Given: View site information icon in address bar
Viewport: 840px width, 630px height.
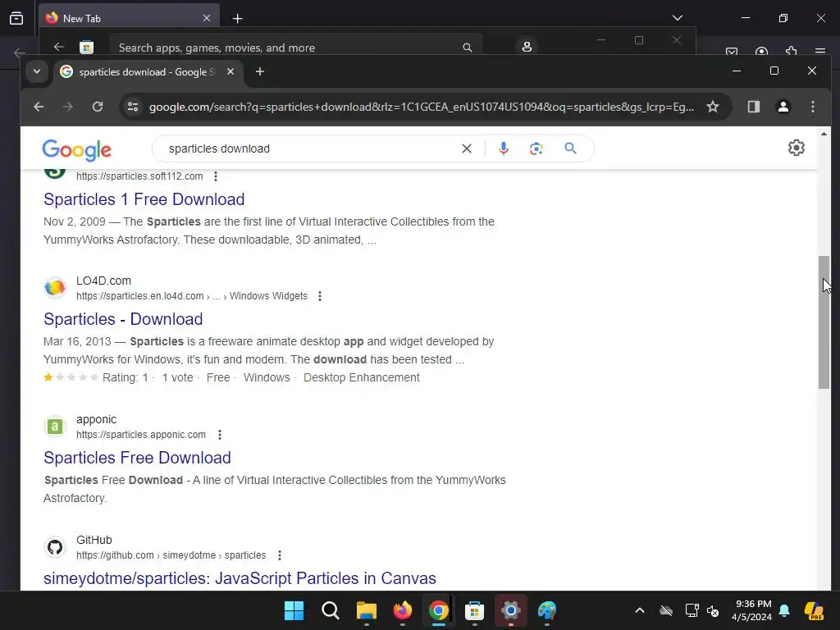Looking at the screenshot, I should (133, 107).
